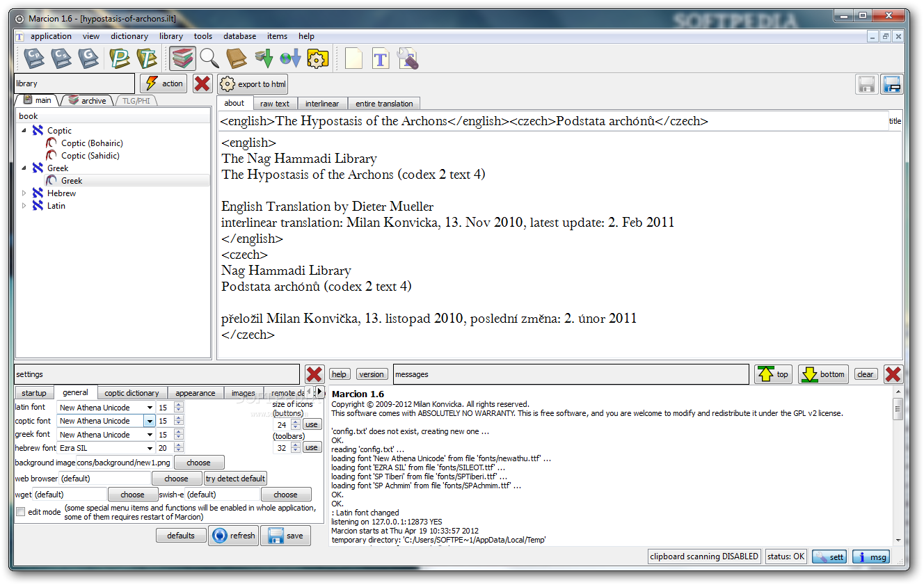Click the messages panel vertical scrollbar
The height and width of the screenshot is (585, 924).
[898, 467]
